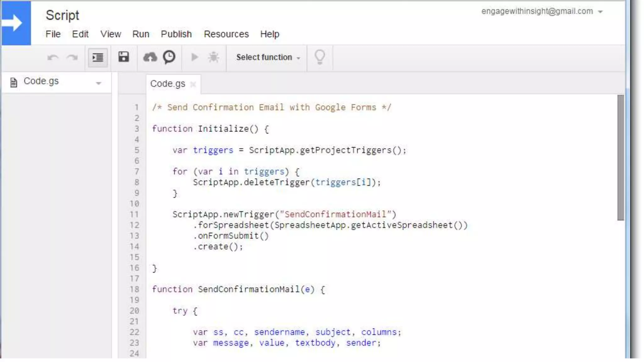Viewport: 644px width, 362px height.
Task: Click the blue arrow Script logo
Action: click(16, 23)
